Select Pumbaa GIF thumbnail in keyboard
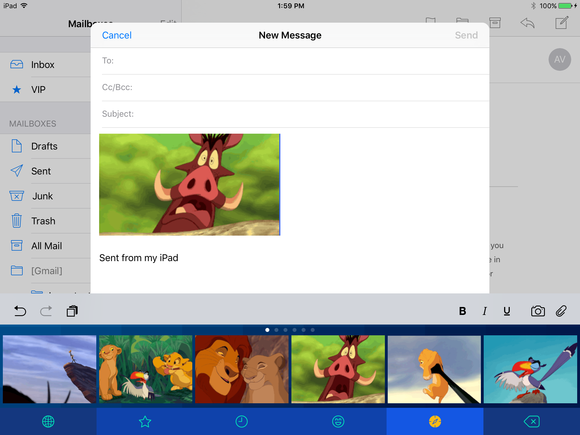 tap(338, 369)
